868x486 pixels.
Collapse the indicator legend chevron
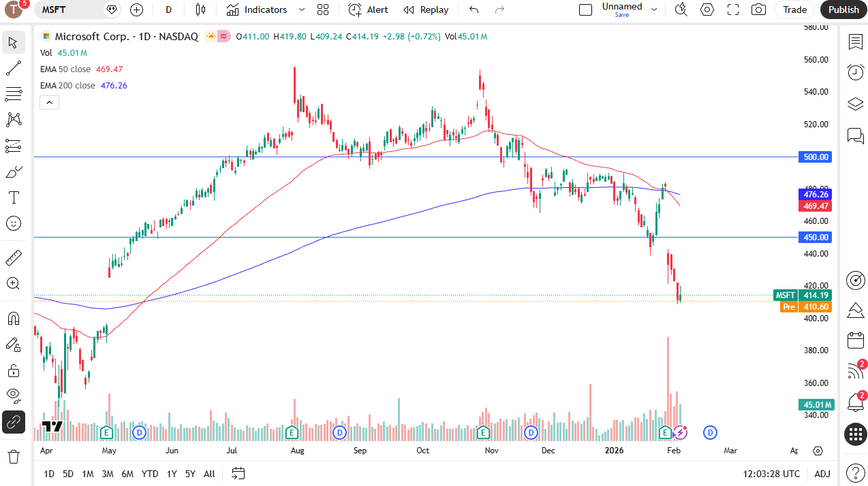click(49, 103)
